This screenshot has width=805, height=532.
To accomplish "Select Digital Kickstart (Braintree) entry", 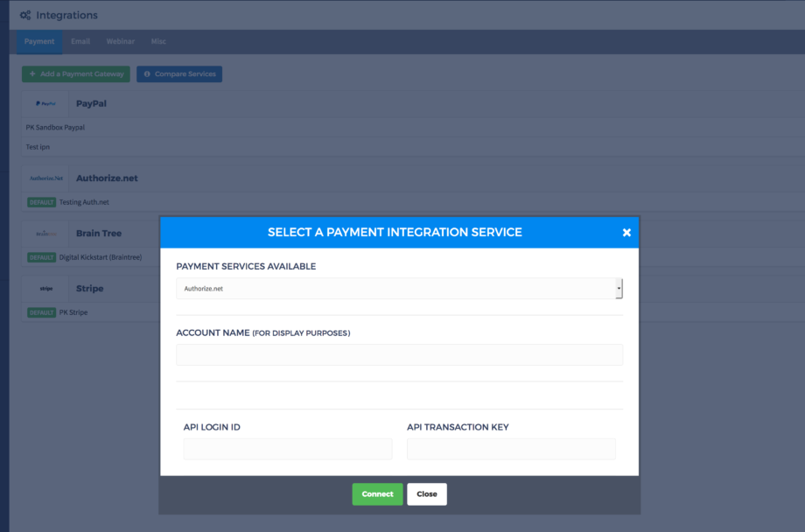I will click(100, 257).
